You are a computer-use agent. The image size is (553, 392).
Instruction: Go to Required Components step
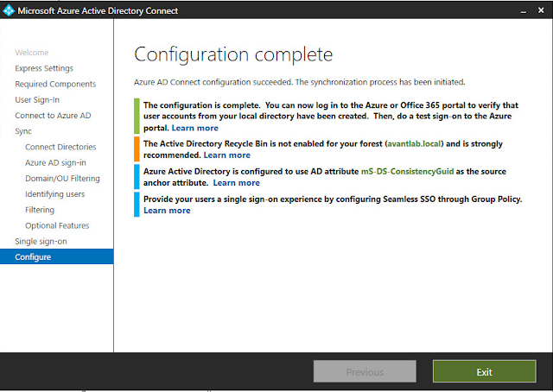tap(55, 84)
